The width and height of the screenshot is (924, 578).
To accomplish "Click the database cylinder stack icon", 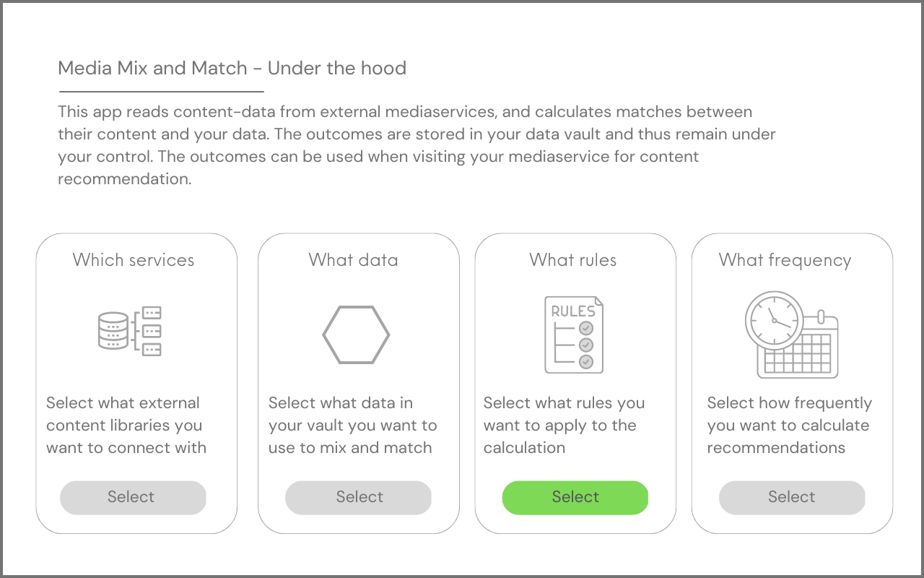I will pyautogui.click(x=113, y=332).
